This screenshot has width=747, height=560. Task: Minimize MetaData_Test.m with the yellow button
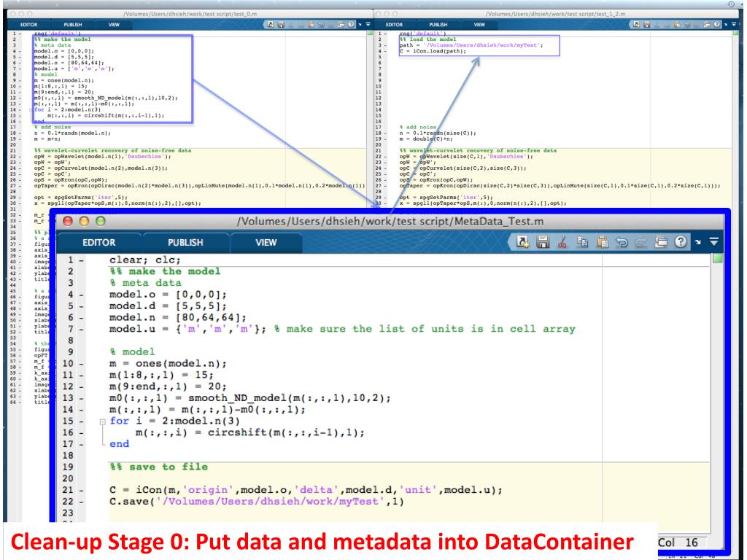coord(85,221)
